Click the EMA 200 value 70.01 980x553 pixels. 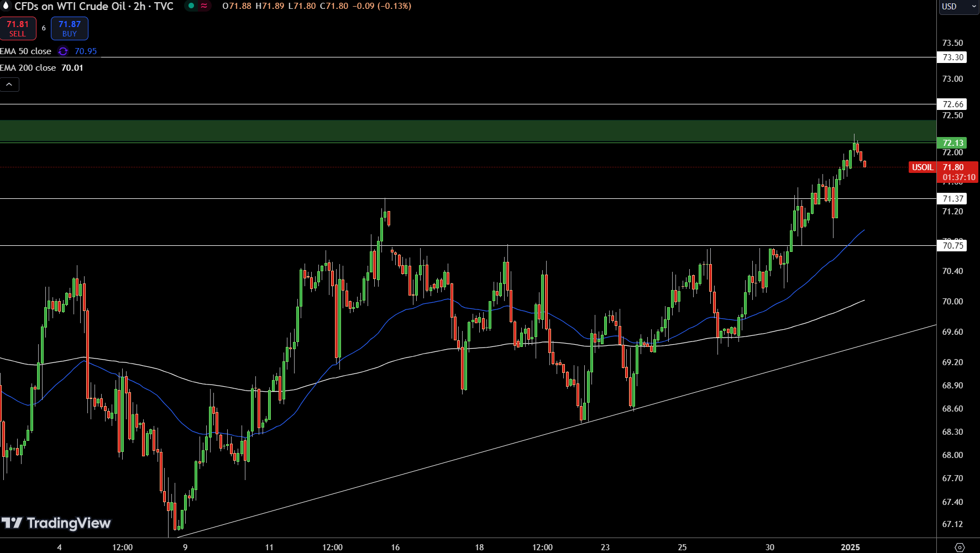pyautogui.click(x=72, y=68)
